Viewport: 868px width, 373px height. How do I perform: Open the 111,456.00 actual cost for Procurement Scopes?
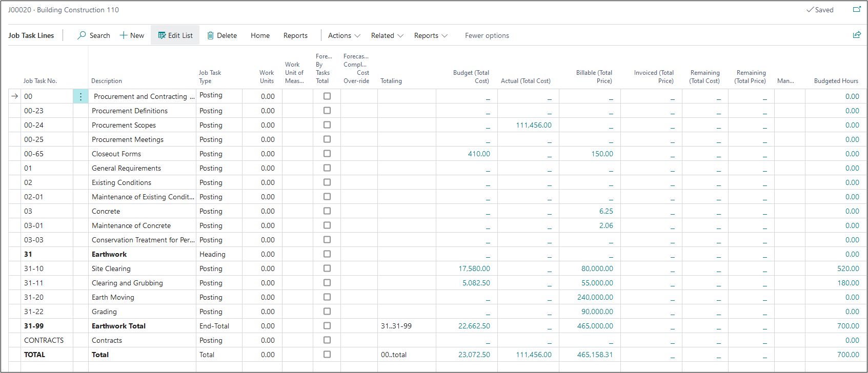pos(534,125)
